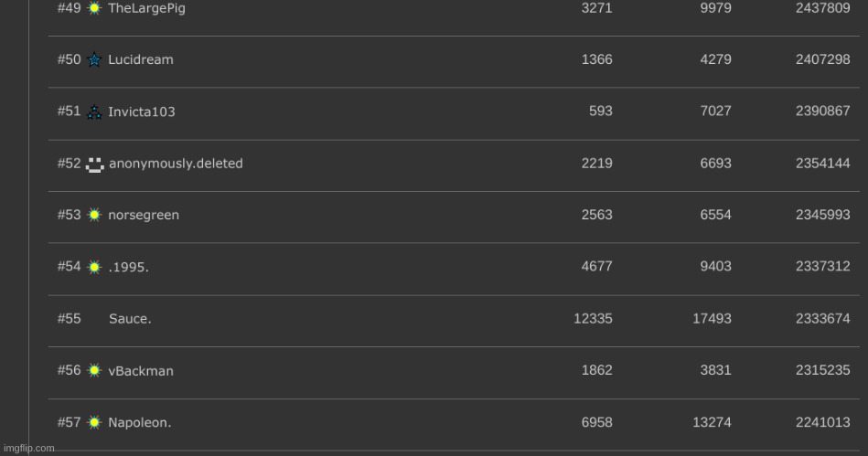The height and width of the screenshot is (456, 868).
Task: Click the sun icon beside vBackman
Action: tap(94, 371)
